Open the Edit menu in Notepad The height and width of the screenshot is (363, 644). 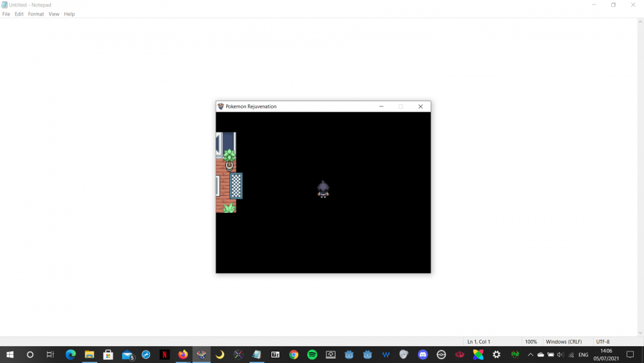pos(19,14)
